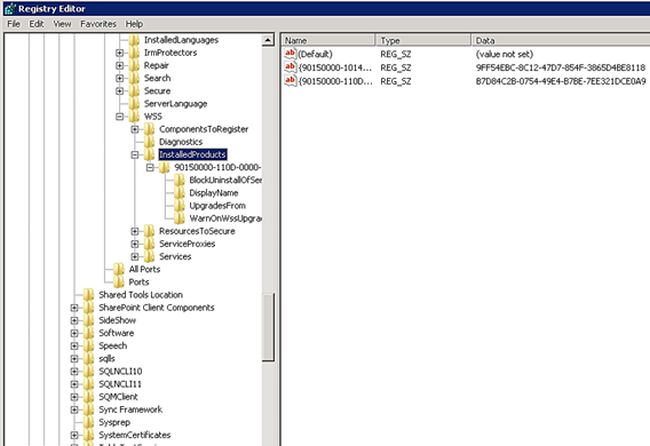Image resolution: width=650 pixels, height=446 pixels.
Task: Open the View menu
Action: click(62, 24)
